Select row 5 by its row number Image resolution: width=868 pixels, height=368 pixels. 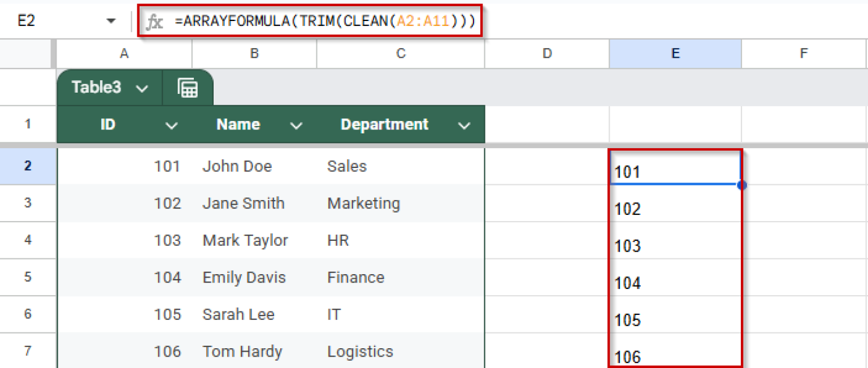[x=28, y=278]
